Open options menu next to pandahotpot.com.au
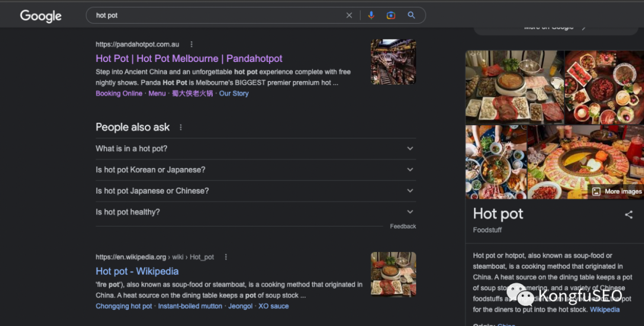644x326 pixels. [191, 44]
